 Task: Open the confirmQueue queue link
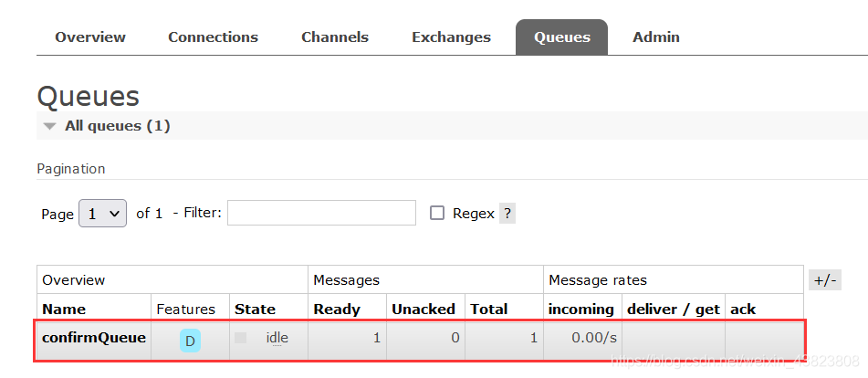tap(94, 338)
